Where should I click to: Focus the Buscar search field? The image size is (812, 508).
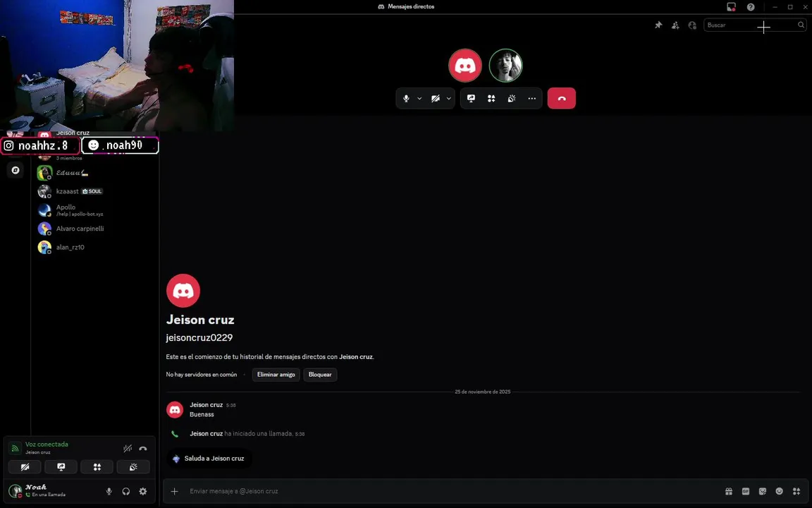754,25
